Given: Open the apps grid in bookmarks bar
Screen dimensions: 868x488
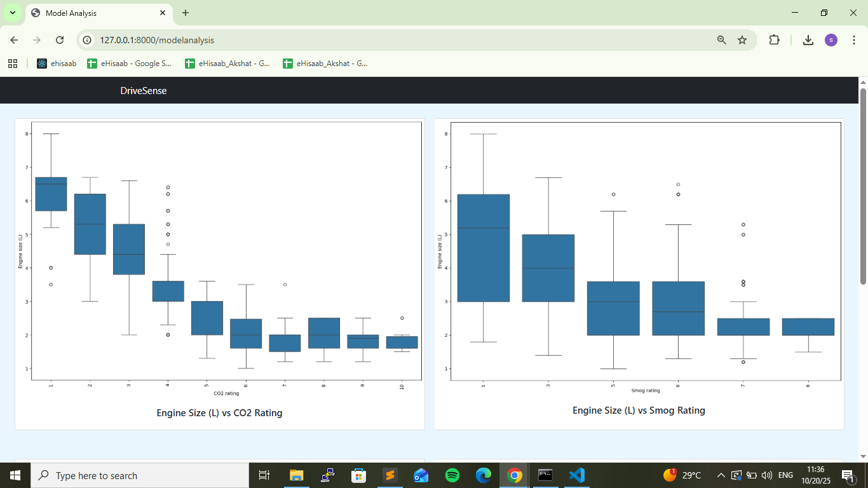Looking at the screenshot, I should click(x=13, y=64).
